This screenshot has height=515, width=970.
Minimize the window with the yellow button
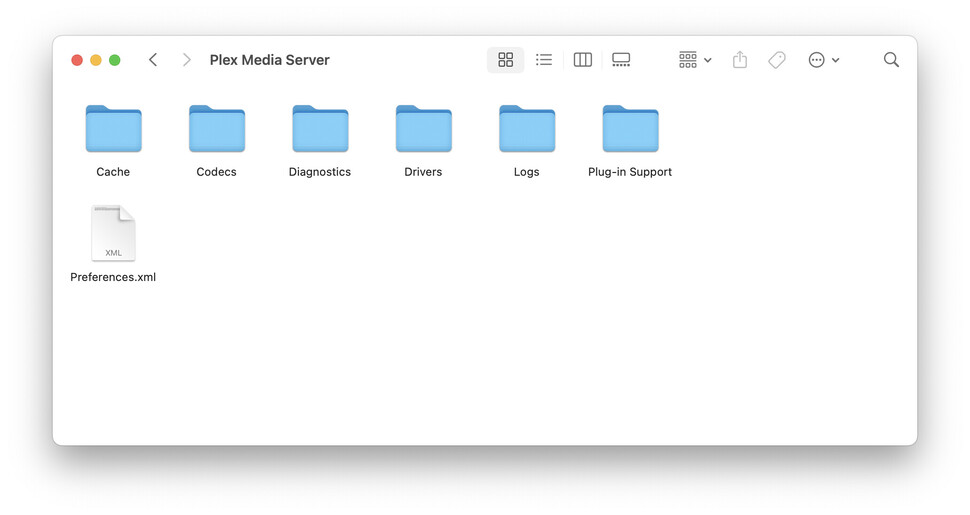pyautogui.click(x=96, y=60)
